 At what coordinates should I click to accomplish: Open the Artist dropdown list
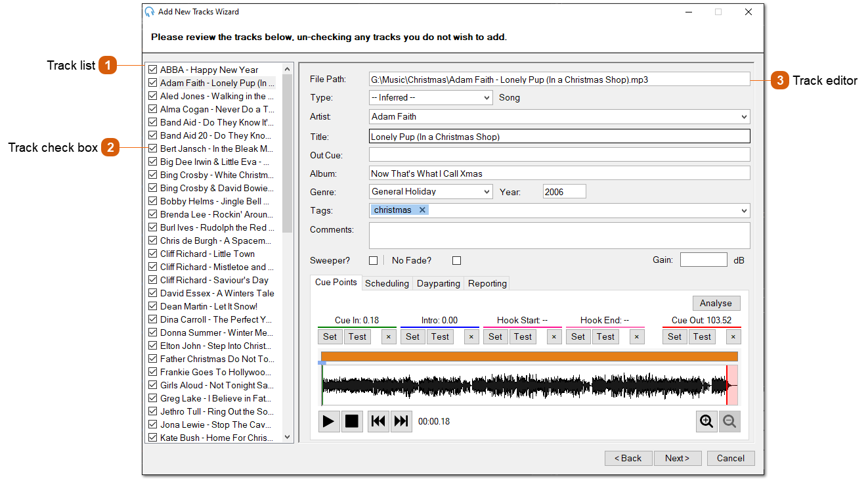tap(743, 117)
